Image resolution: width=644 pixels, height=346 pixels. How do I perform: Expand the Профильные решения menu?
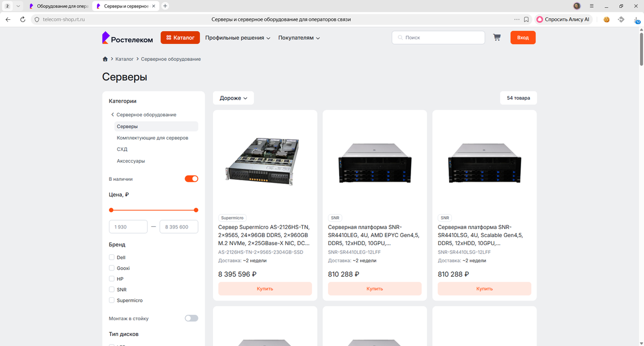(x=237, y=38)
